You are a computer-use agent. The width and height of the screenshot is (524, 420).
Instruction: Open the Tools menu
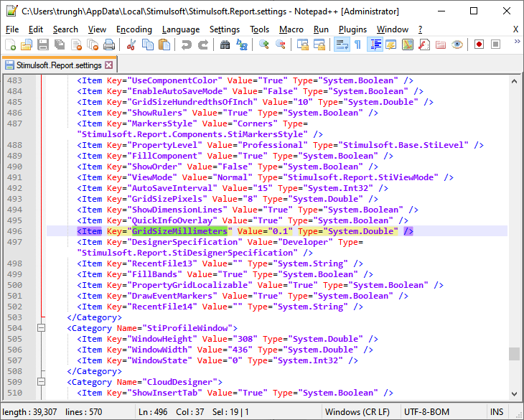[259, 29]
